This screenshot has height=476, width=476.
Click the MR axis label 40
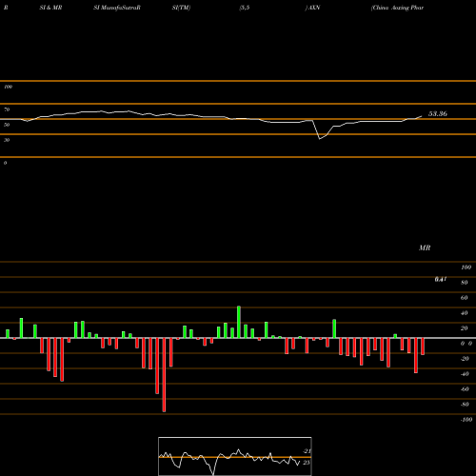point(465,313)
